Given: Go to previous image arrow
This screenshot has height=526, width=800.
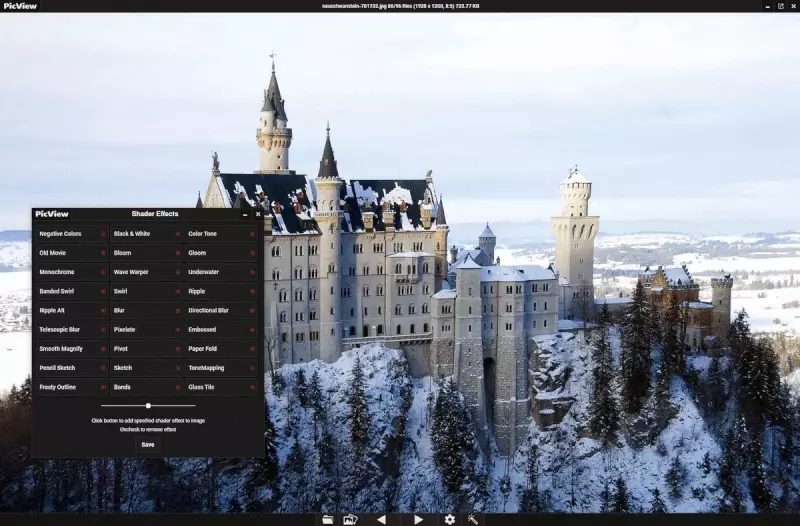Looking at the screenshot, I should [381, 519].
